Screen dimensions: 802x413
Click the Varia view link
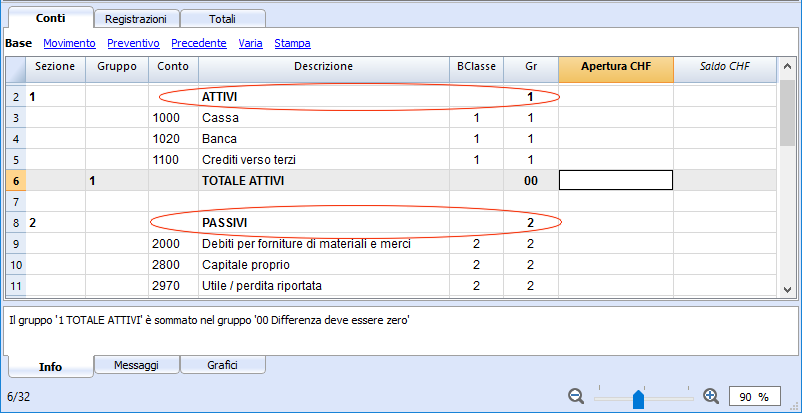coord(251,44)
